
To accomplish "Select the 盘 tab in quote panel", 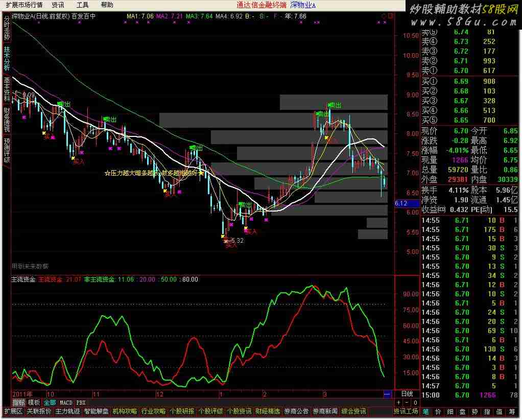I will pyautogui.click(x=463, y=412).
